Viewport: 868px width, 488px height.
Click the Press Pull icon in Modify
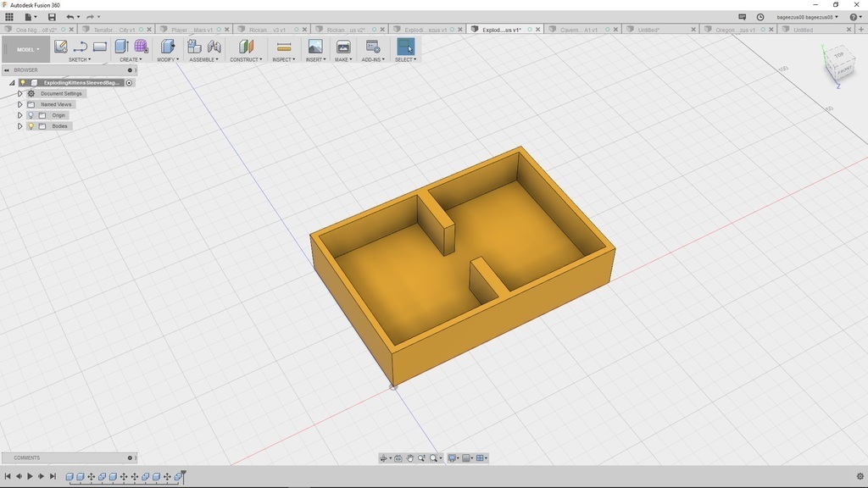coord(167,47)
